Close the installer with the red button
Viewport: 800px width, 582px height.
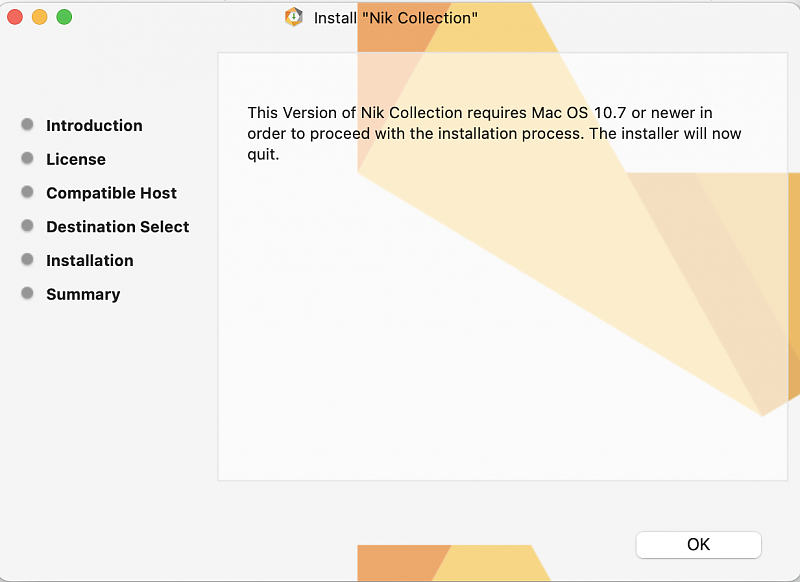[15, 17]
